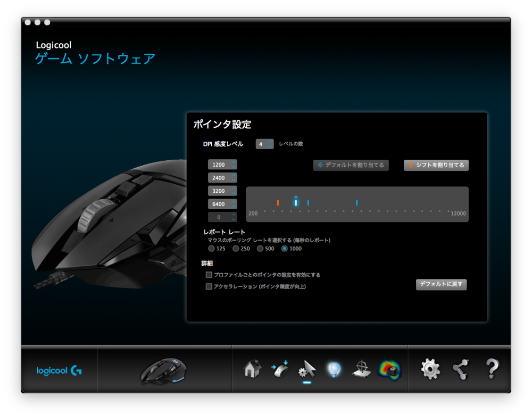Click the 200 slider minimum label
The width and height of the screenshot is (532, 418).
click(253, 214)
